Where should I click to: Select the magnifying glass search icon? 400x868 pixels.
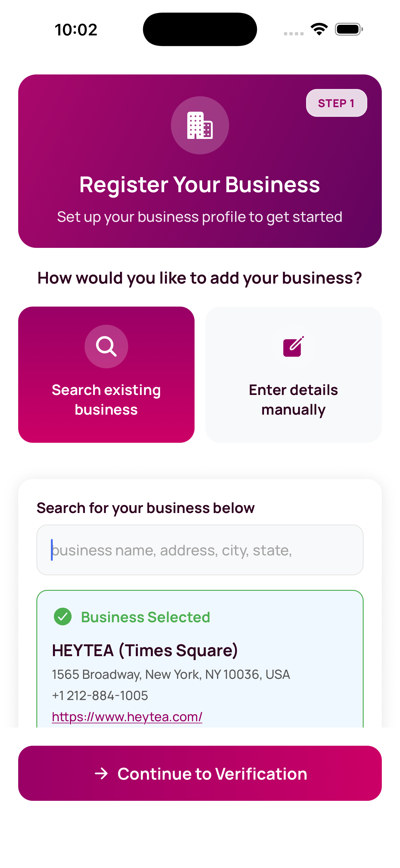[106, 347]
